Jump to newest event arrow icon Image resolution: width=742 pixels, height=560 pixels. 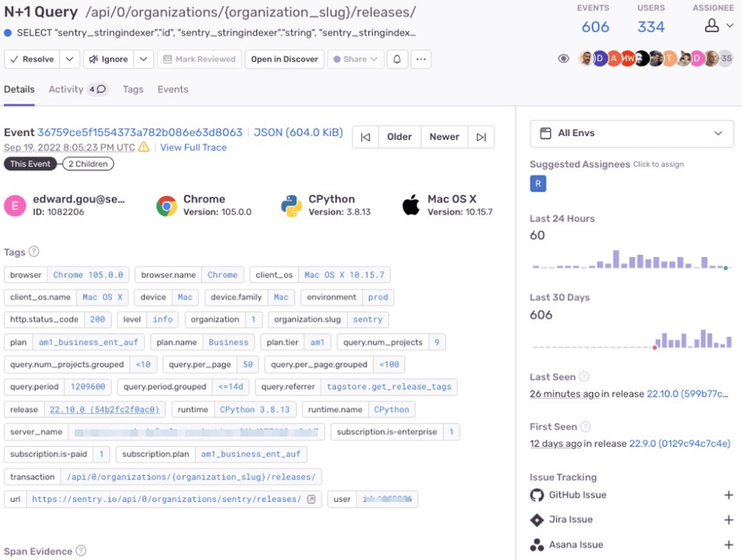[x=481, y=137]
